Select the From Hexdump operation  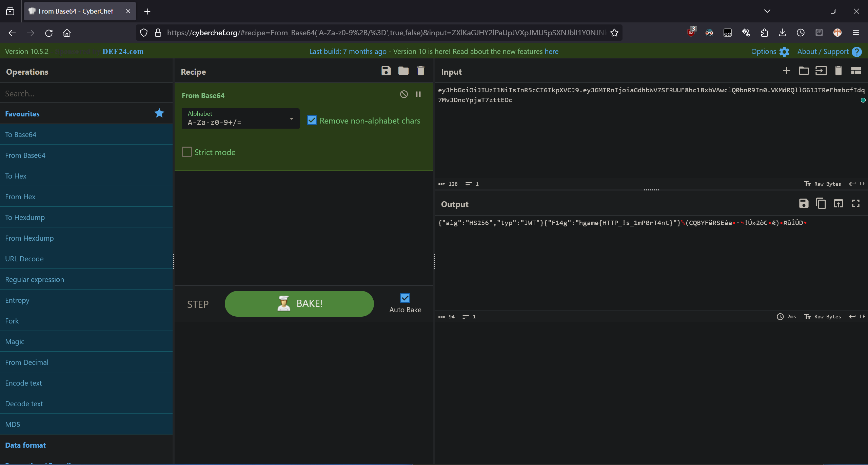[x=29, y=238]
